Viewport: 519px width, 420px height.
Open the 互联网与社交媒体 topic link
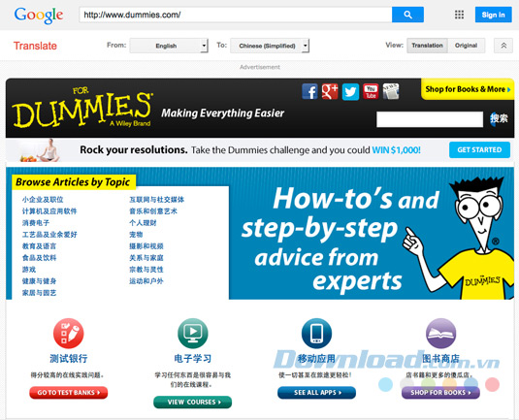(x=156, y=200)
